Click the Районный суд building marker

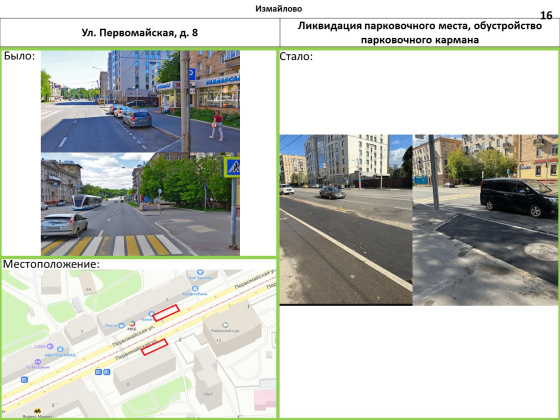tap(225, 325)
